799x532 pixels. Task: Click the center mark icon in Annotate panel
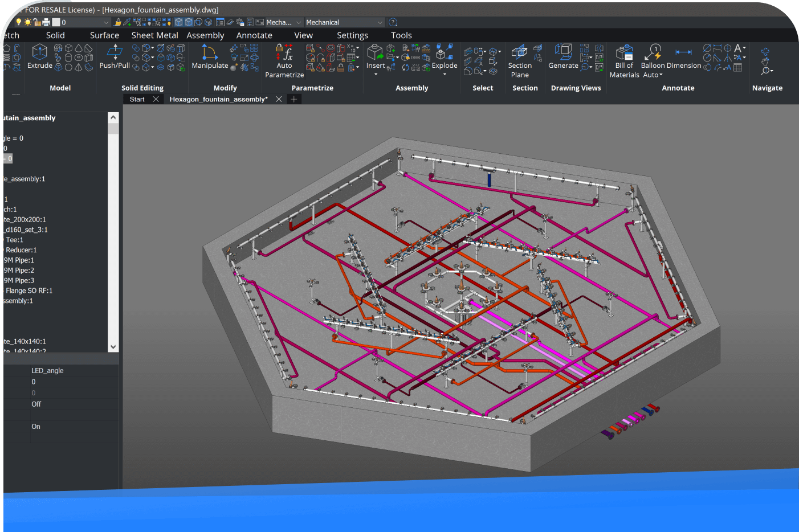coord(728,48)
